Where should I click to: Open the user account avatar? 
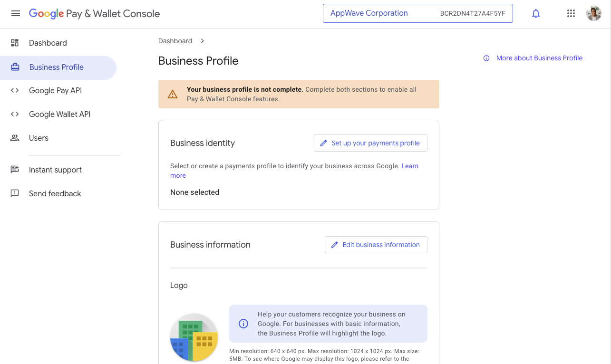[594, 13]
